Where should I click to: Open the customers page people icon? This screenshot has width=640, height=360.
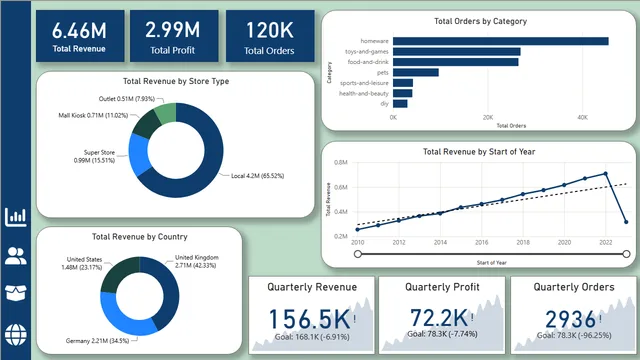(x=16, y=256)
